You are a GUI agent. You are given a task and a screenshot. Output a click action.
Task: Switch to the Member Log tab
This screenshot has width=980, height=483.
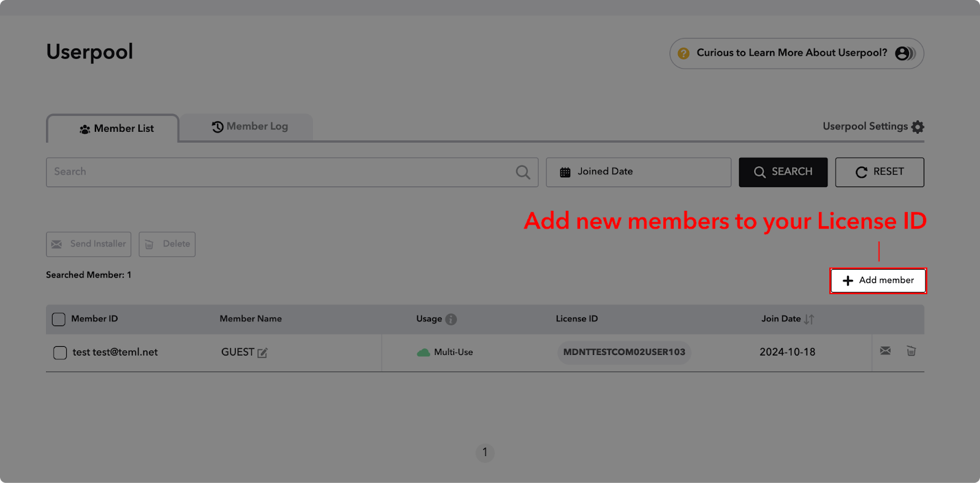[x=246, y=127]
